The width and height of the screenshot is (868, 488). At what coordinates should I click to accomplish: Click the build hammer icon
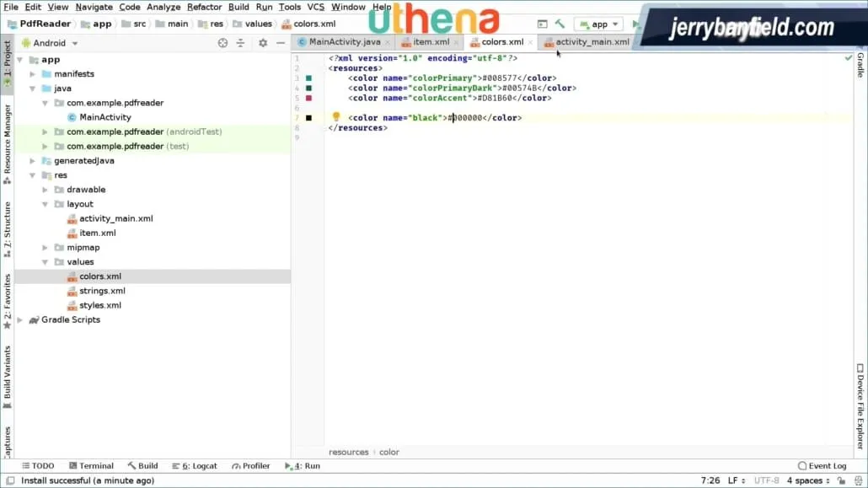[x=560, y=24]
